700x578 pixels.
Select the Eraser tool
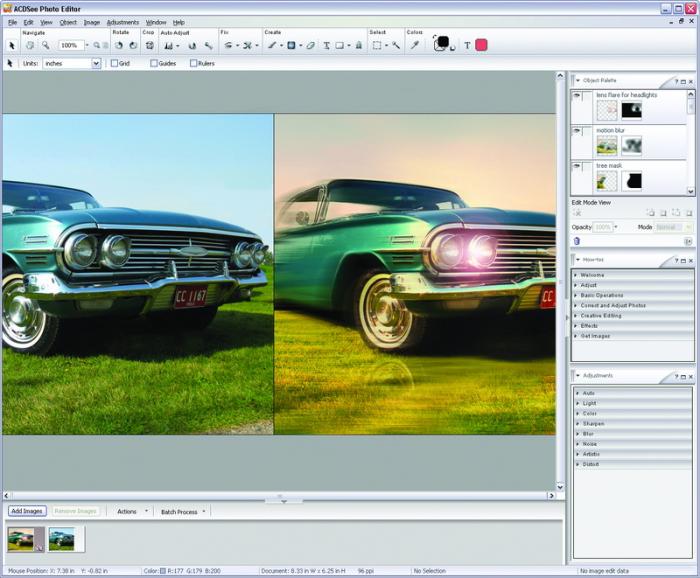point(311,46)
